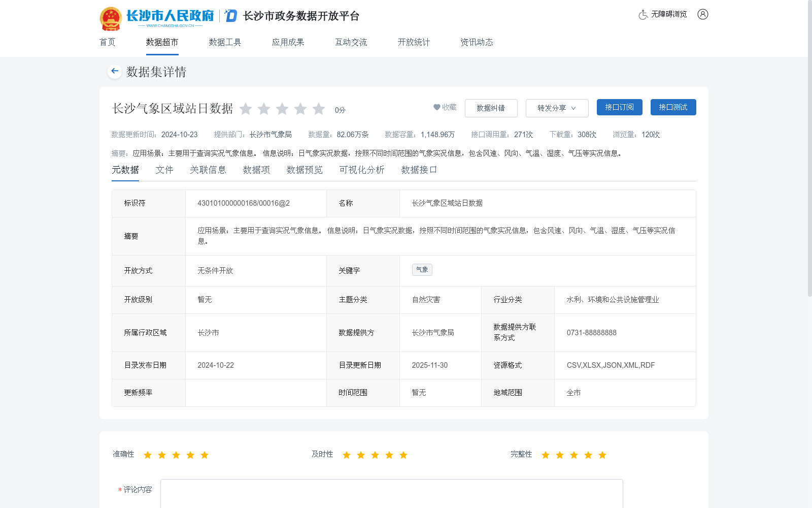Screen dimensions: 812x508
Task: Click the data open platform D logo
Action: pos(231,16)
